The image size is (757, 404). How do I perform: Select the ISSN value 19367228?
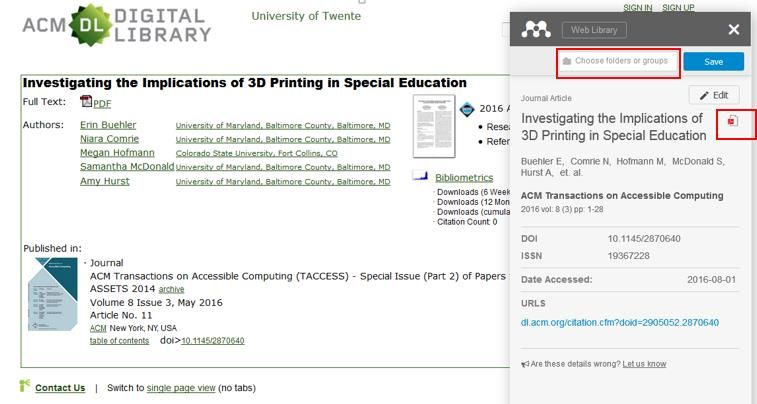628,256
